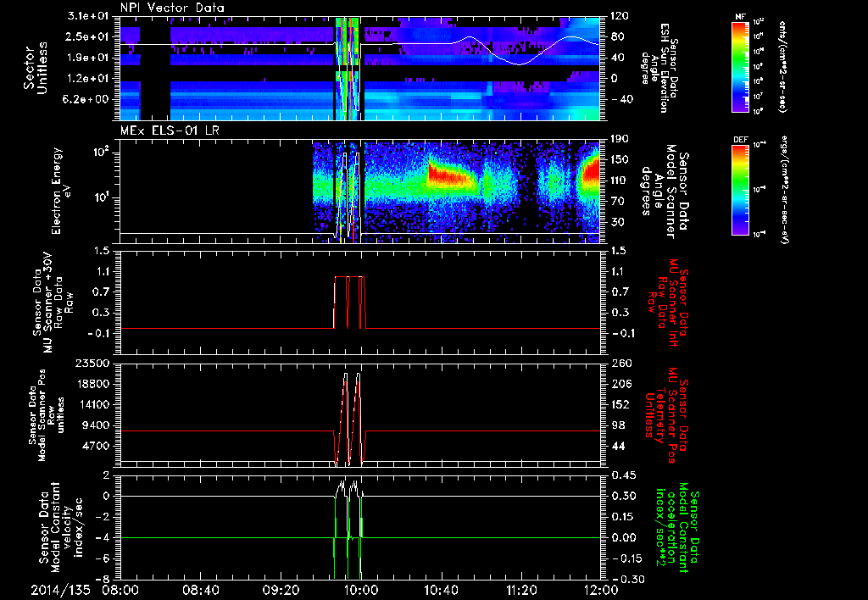Click the 'NF' label above the color bar
Screen dimensions: 868x600
(740, 17)
